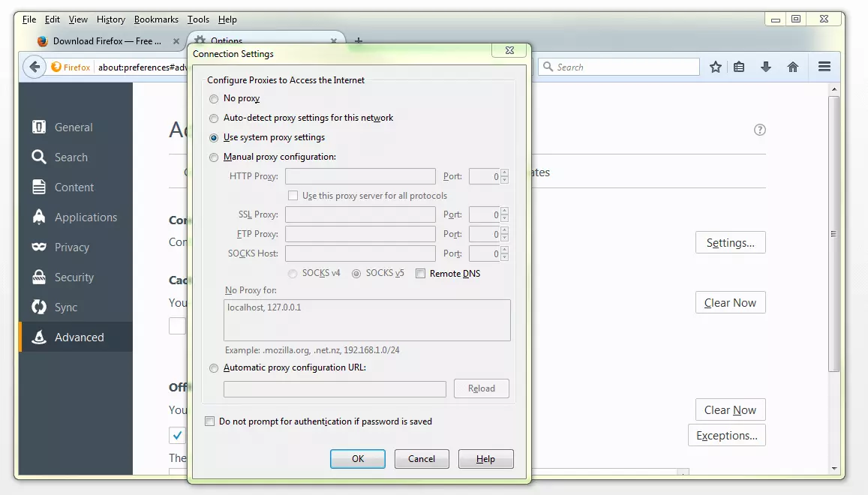Viewport: 868px width, 495px height.
Task: Open the hamburger menu icon
Action: tap(824, 67)
